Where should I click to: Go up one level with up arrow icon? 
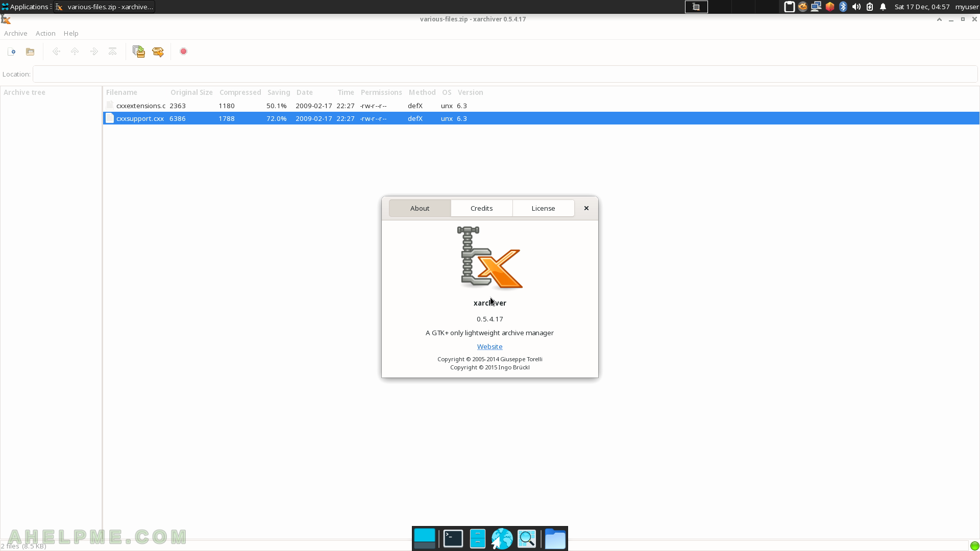click(x=75, y=52)
